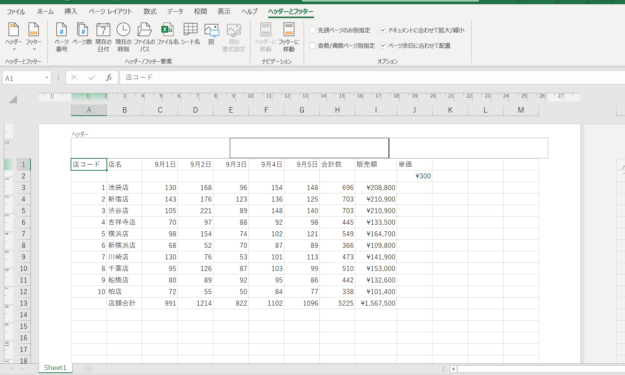The width and height of the screenshot is (625, 375).
Task: Click 図の書式設定 format picture icon
Action: [234, 37]
